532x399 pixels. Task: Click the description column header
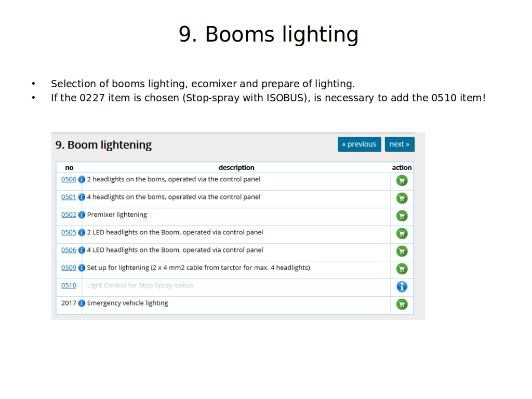pos(236,168)
